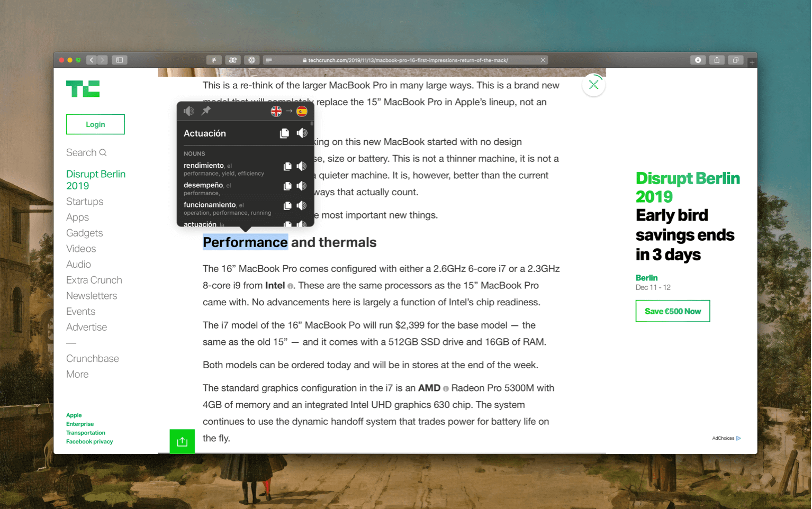
Task: Click the techcrunch.com address bar
Action: (405, 60)
